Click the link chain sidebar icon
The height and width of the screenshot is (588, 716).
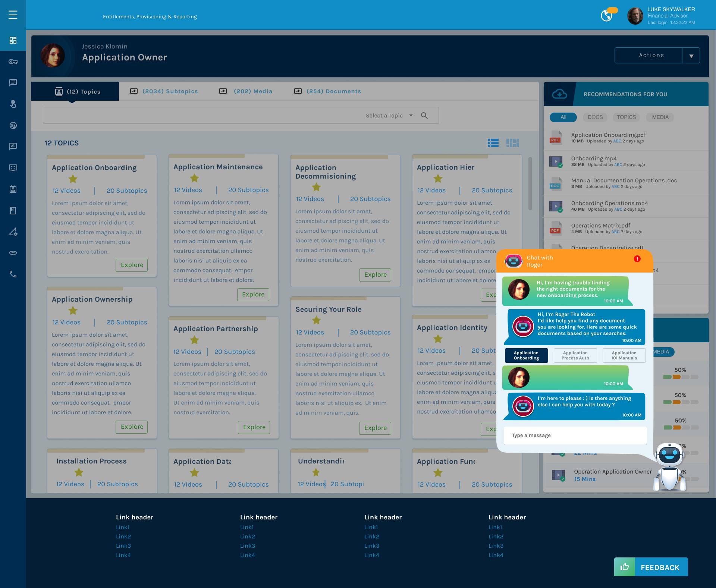click(13, 253)
